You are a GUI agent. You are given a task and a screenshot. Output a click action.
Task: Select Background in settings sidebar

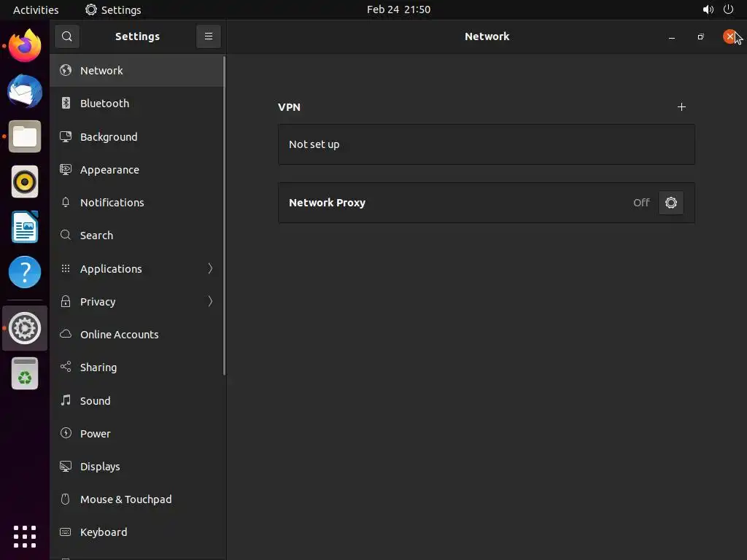click(x=109, y=137)
